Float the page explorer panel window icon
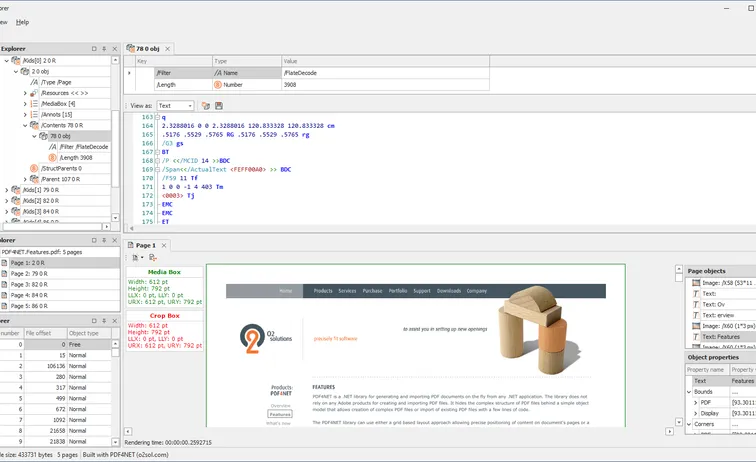756x462 pixels. pos(94,240)
